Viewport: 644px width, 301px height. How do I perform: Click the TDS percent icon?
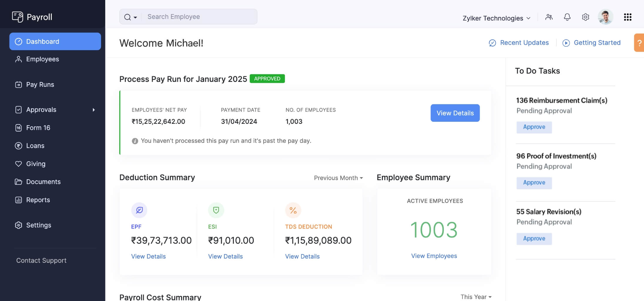tap(293, 210)
